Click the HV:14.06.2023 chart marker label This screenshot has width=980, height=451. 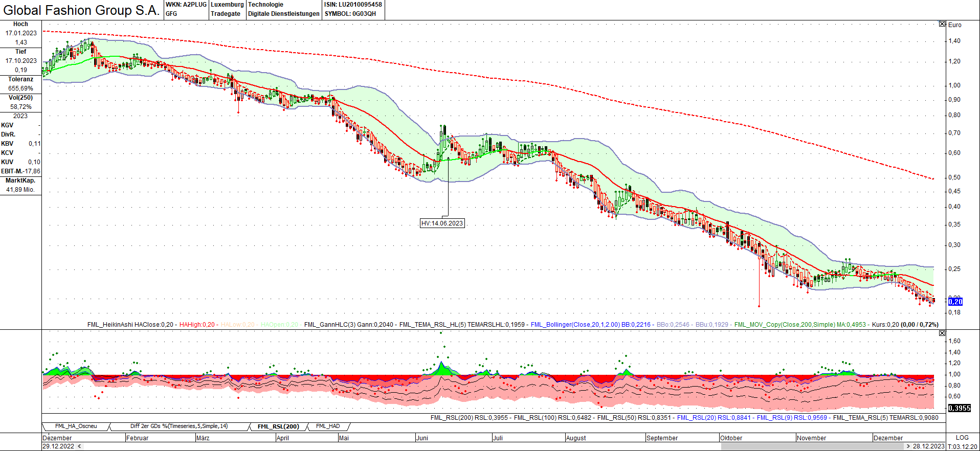point(442,223)
